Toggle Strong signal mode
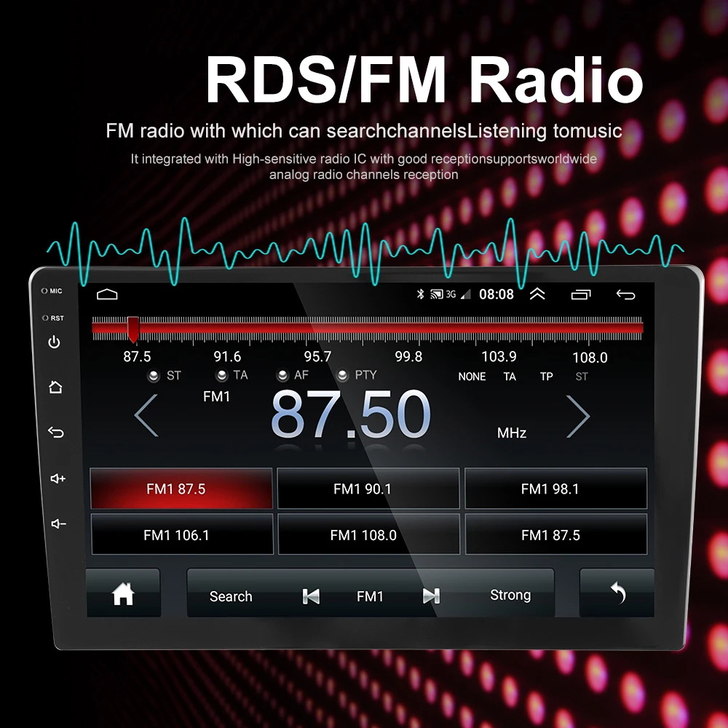This screenshot has width=728, height=728. click(510, 596)
